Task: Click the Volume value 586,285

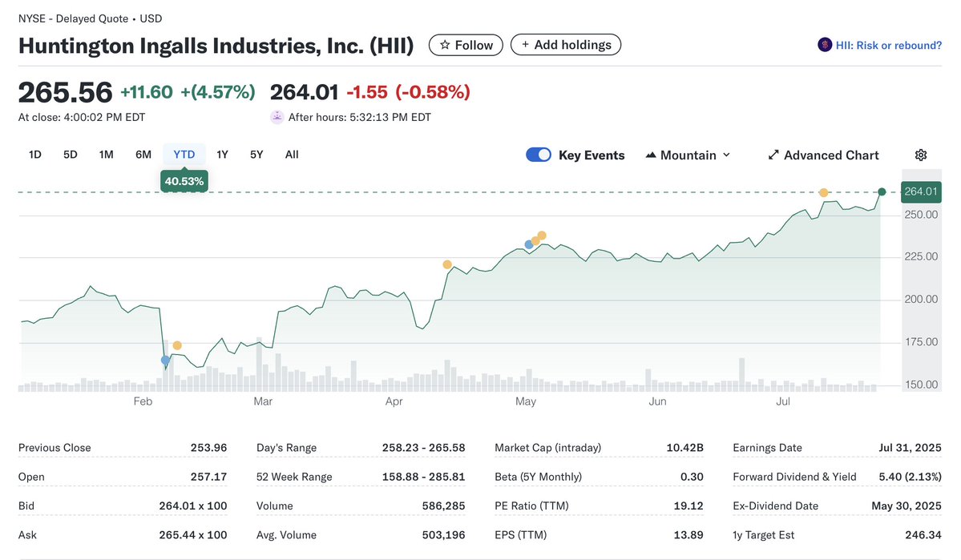Action: 444,506
